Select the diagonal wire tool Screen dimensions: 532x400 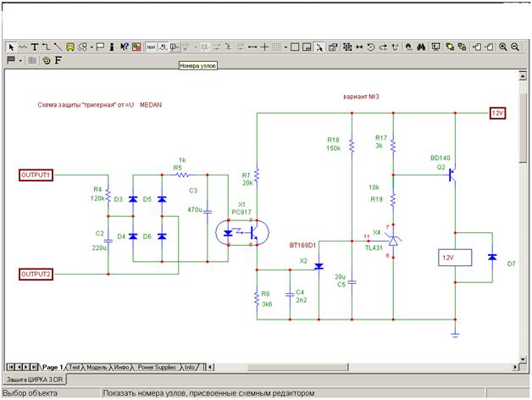(58, 47)
